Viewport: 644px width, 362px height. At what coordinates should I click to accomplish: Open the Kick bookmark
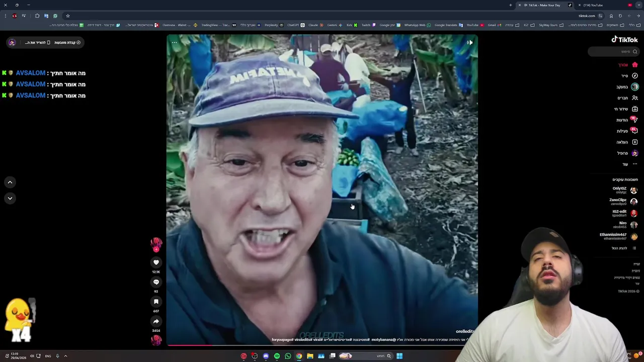coord(352,25)
